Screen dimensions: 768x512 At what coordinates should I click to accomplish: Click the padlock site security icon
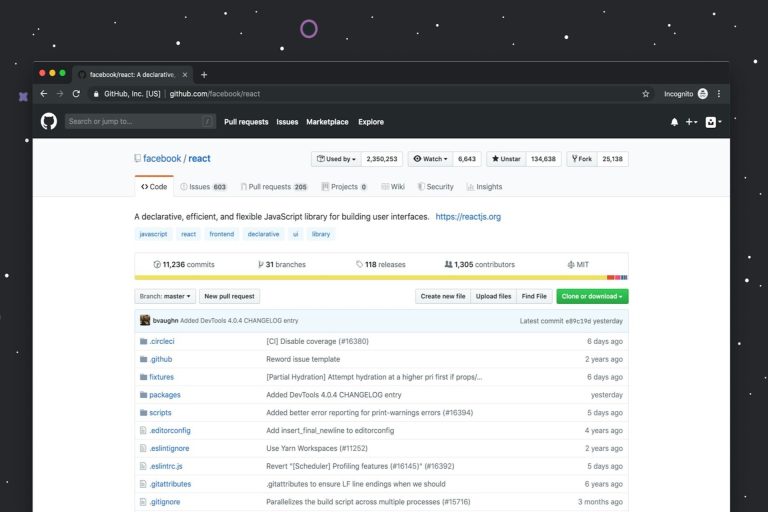pyautogui.click(x=96, y=94)
